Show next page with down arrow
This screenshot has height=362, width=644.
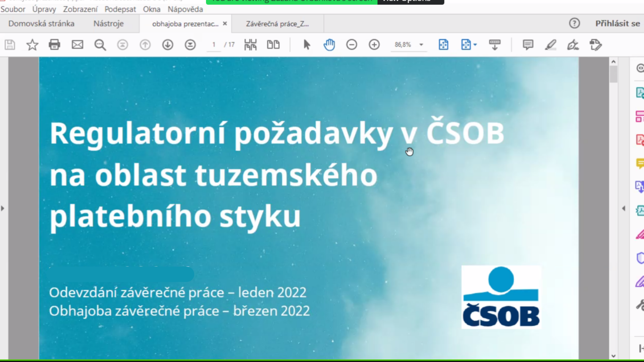tap(168, 45)
